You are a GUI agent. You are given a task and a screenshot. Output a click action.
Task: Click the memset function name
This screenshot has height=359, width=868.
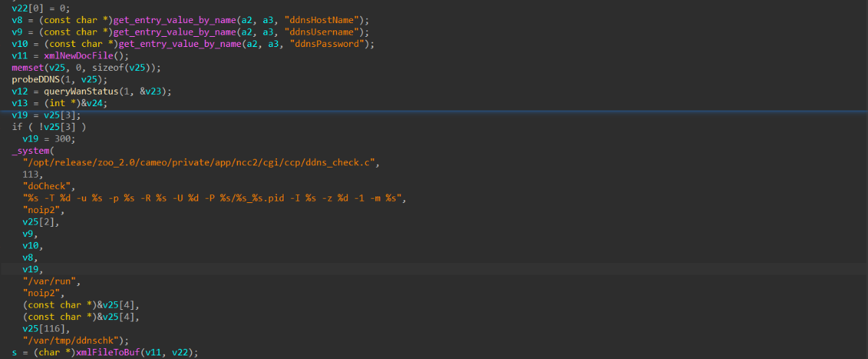pos(26,67)
